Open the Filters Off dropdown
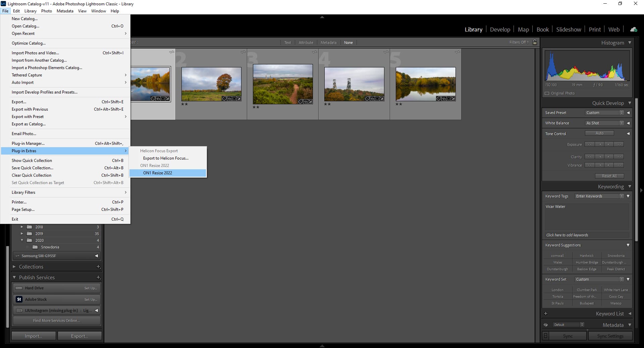This screenshot has width=644, height=348. [519, 42]
